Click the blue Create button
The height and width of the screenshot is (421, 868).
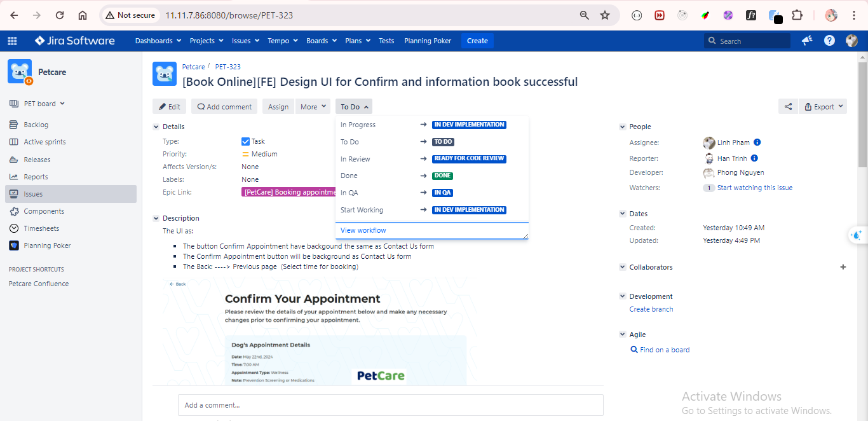point(477,41)
